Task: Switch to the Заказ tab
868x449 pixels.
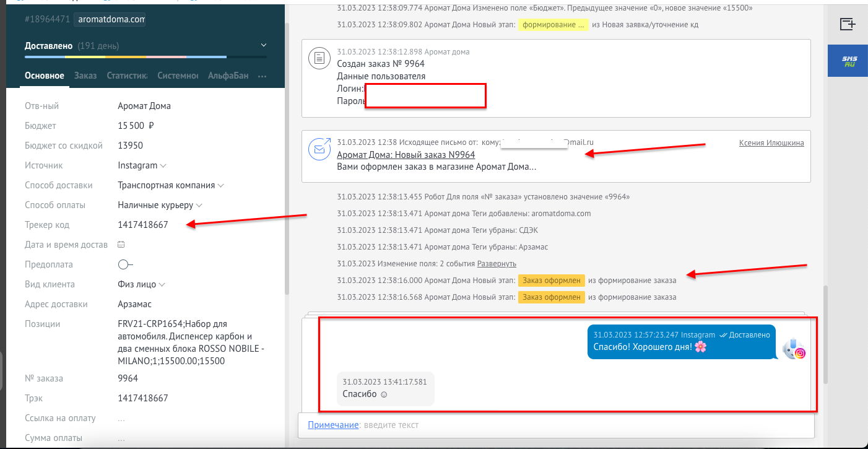Action: point(85,76)
